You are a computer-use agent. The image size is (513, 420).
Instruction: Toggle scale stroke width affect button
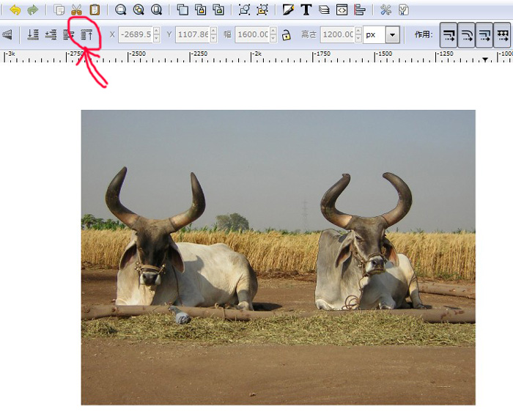(449, 34)
